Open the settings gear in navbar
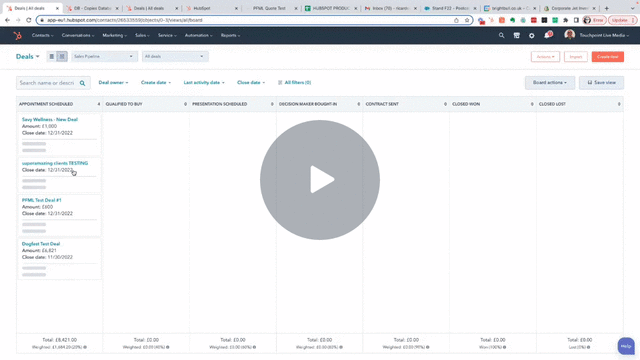Viewport: 640px width, 360px height. (x=531, y=36)
